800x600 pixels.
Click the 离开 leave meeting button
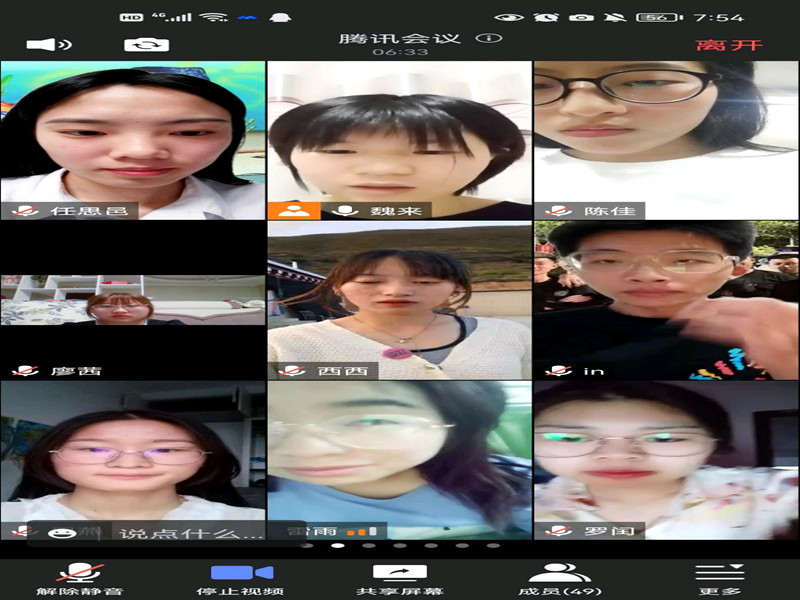[728, 45]
